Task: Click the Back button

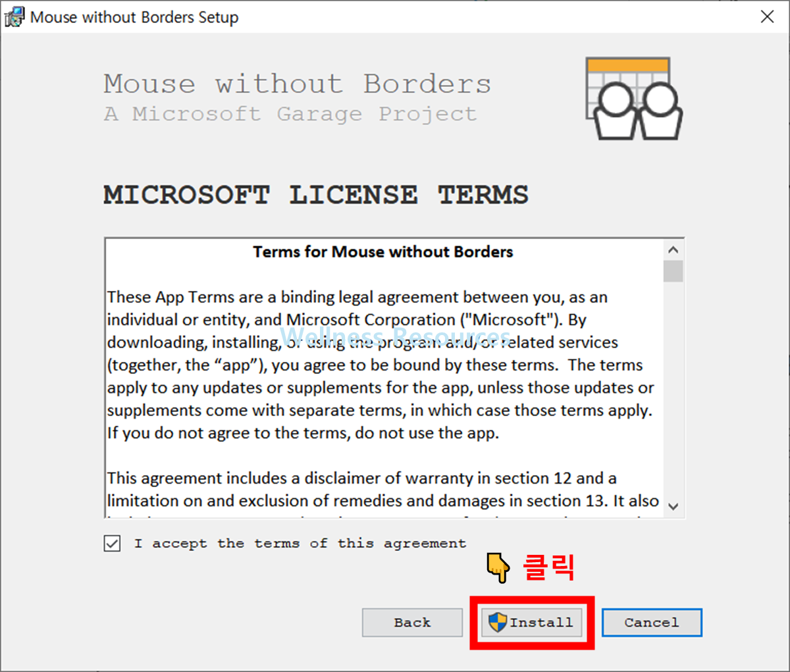Action: click(412, 622)
